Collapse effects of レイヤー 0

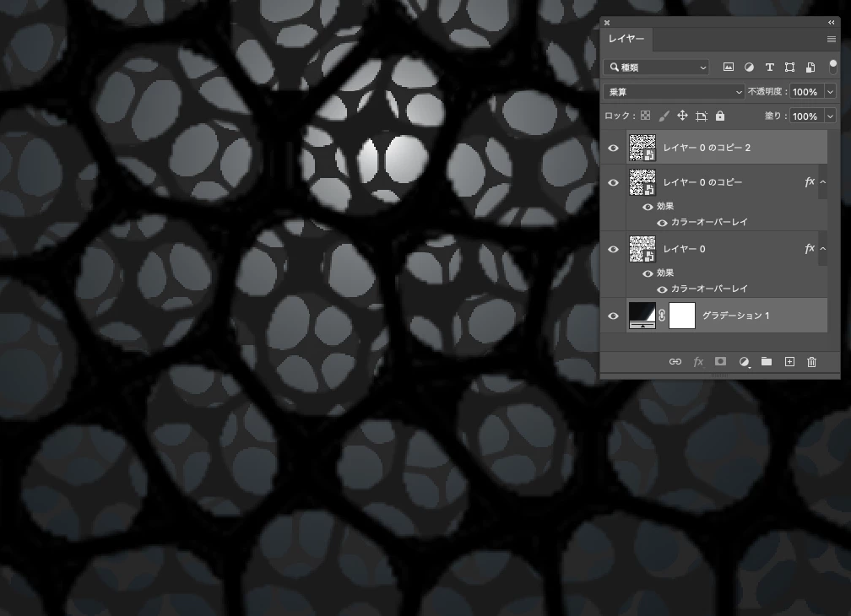coord(823,249)
